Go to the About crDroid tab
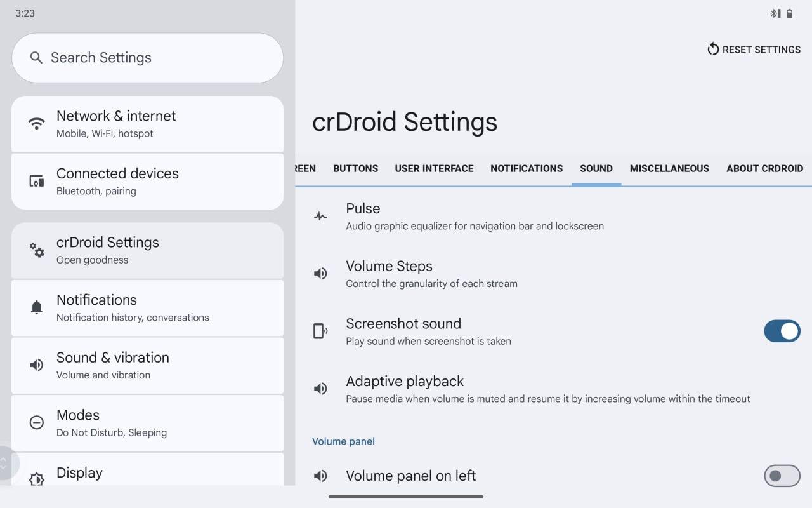The width and height of the screenshot is (812, 508). (765, 168)
